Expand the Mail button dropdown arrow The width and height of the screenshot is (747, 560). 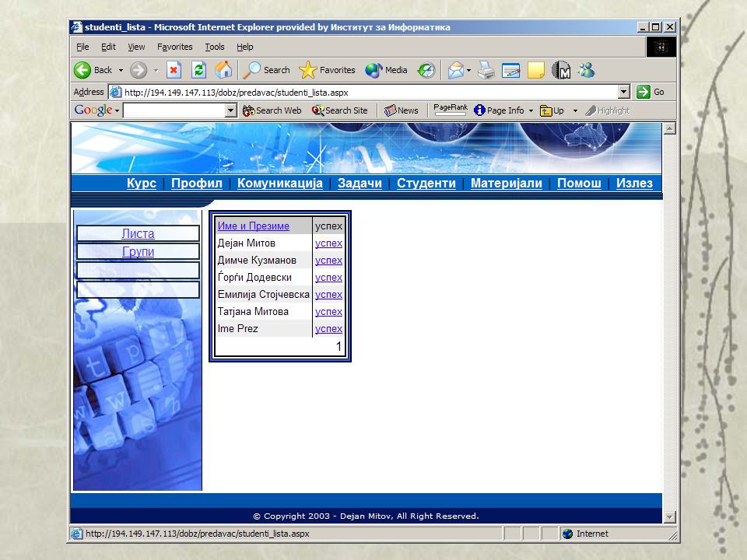[x=468, y=71]
